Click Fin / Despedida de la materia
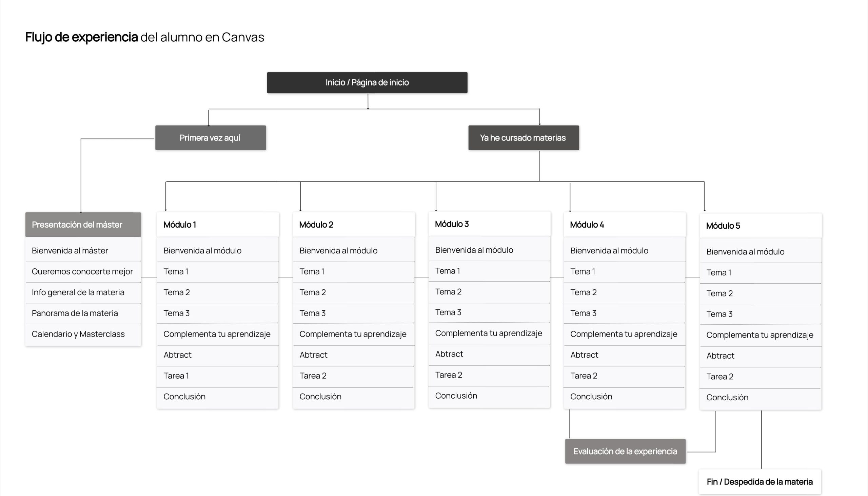 759,482
